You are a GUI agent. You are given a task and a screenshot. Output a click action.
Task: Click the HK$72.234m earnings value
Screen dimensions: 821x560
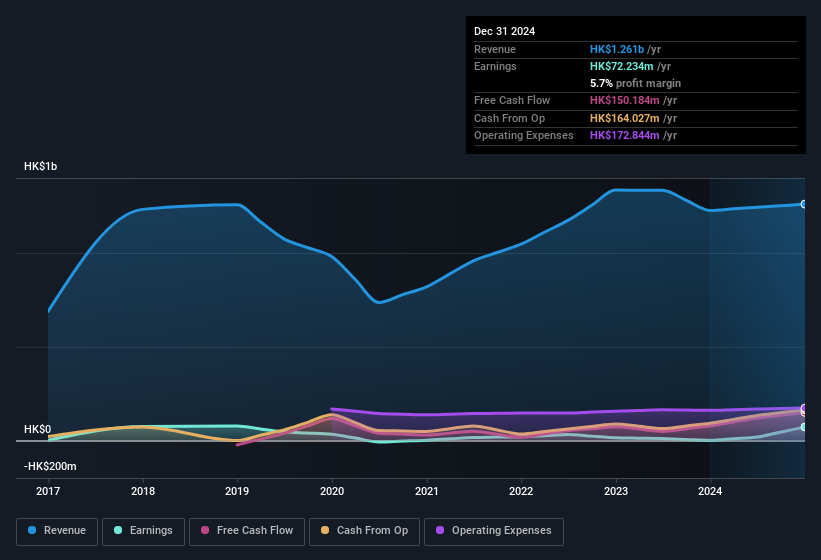[622, 66]
